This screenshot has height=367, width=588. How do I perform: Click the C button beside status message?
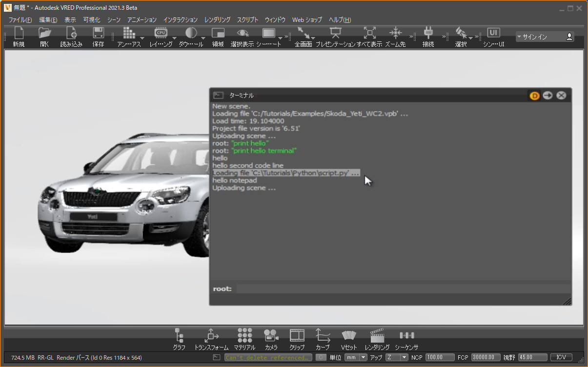[321, 357]
